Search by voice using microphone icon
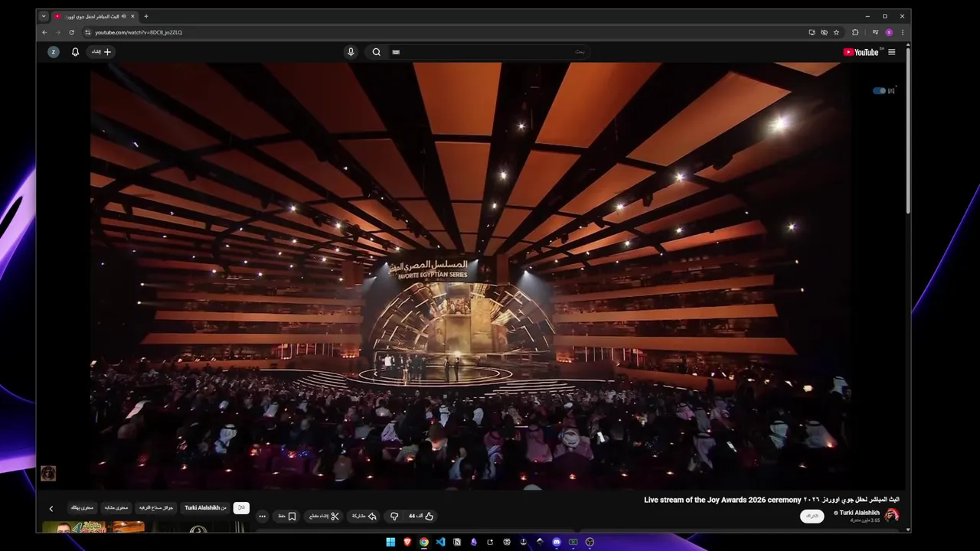The height and width of the screenshot is (551, 980). click(351, 52)
